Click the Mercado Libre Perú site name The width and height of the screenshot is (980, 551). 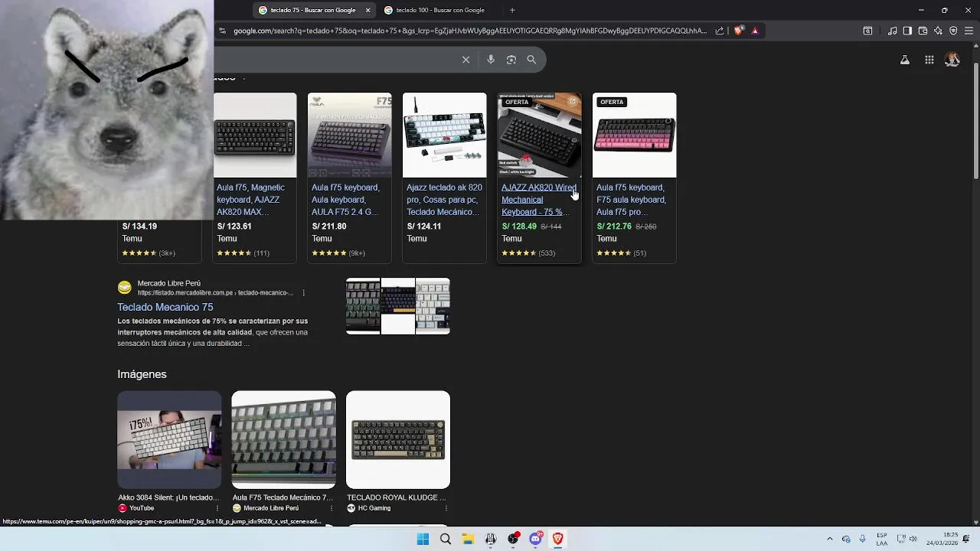tap(169, 283)
